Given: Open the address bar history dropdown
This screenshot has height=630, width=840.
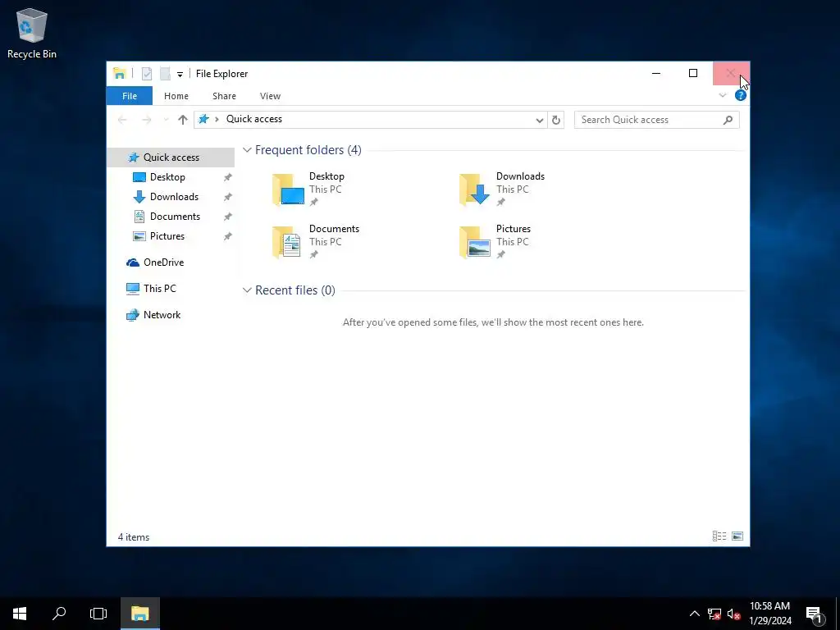Looking at the screenshot, I should (540, 120).
